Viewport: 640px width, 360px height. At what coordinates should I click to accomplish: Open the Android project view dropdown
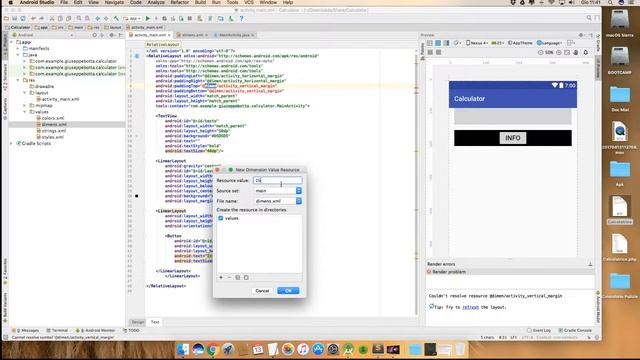(x=43, y=35)
